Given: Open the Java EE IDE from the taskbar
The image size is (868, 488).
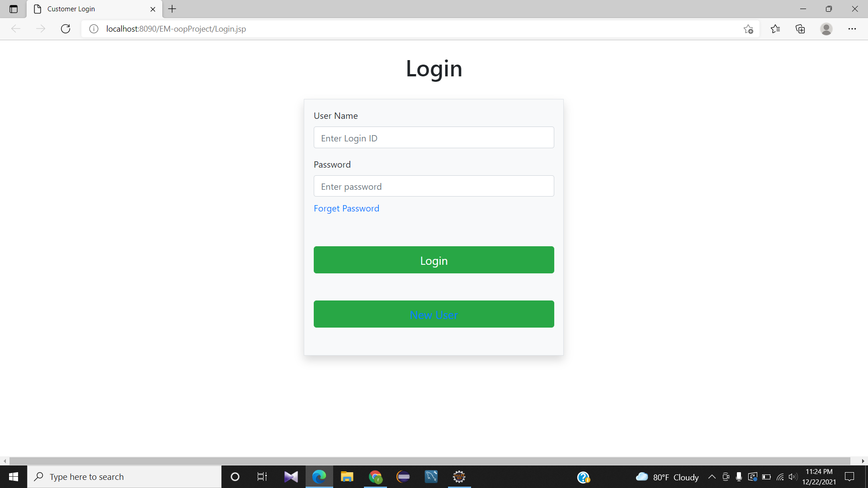Looking at the screenshot, I should [459, 476].
